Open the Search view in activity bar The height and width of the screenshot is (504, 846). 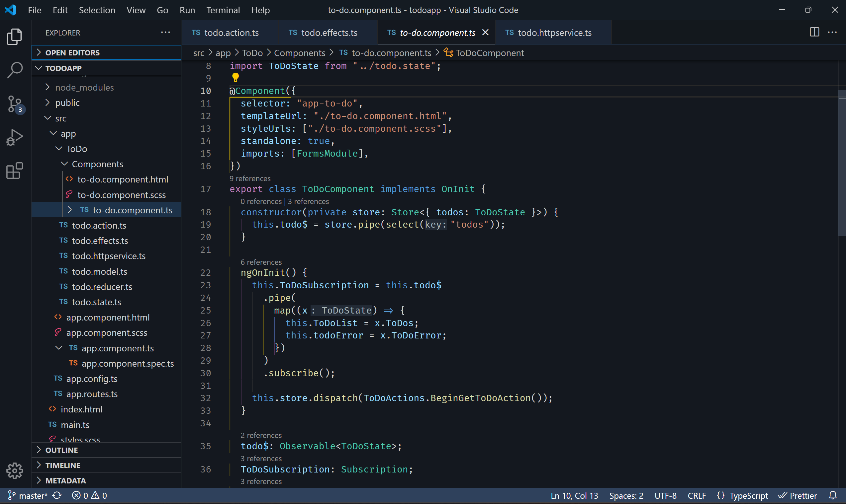tap(15, 70)
